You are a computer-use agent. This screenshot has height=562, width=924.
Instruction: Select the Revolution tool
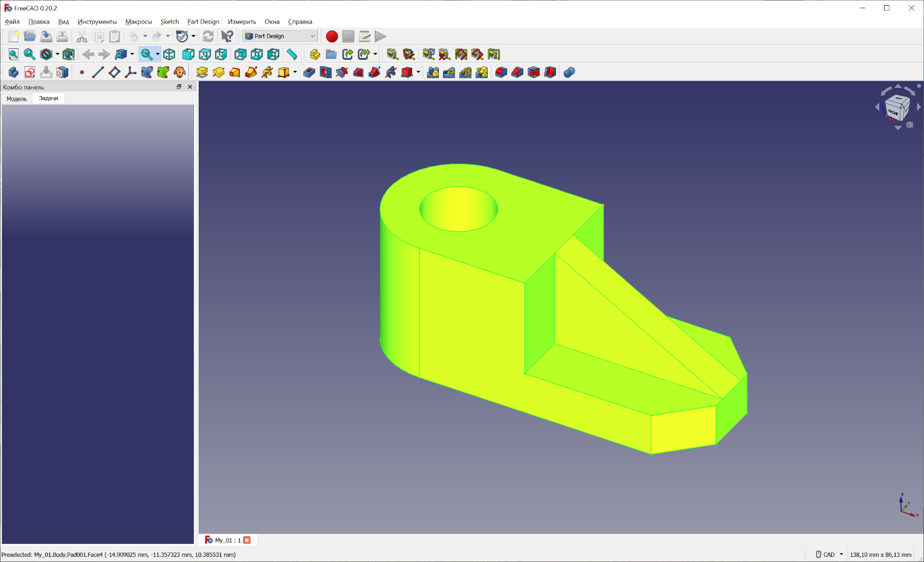point(219,72)
